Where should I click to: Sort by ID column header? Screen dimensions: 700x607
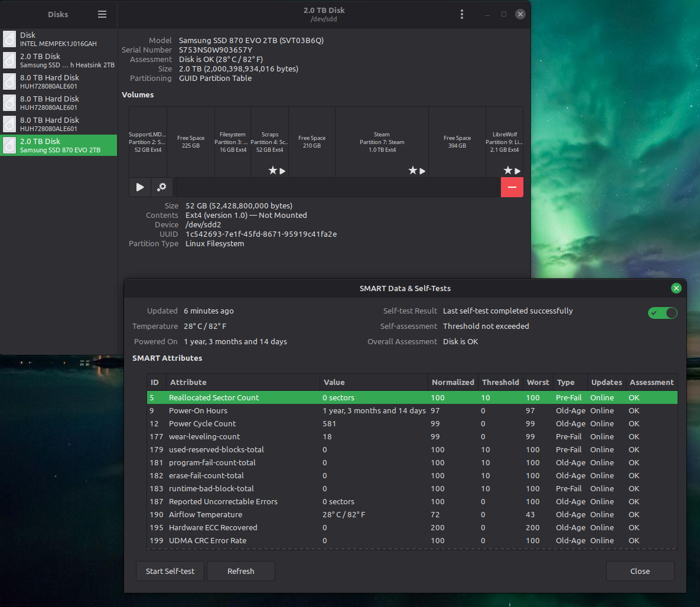pos(156,382)
